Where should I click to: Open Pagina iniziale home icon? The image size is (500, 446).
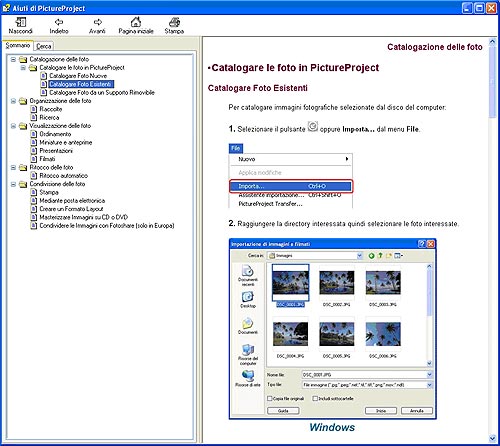(x=136, y=22)
